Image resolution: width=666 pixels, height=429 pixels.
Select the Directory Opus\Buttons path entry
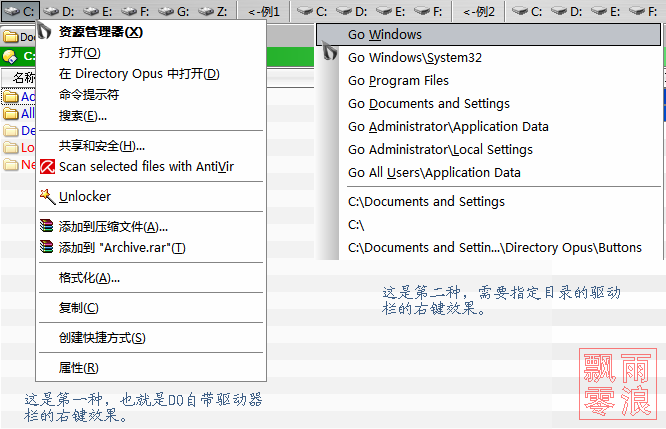tap(488, 247)
